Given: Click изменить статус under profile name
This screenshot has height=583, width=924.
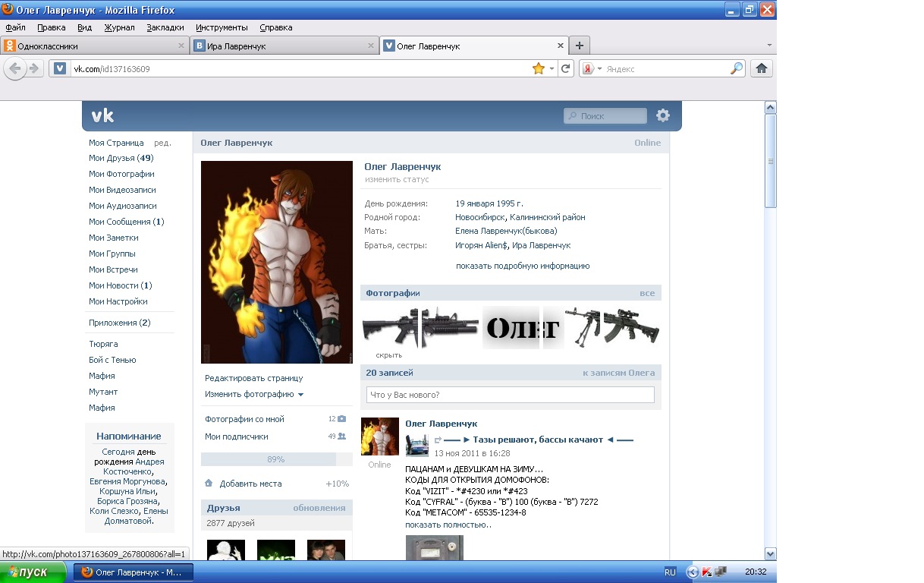Looking at the screenshot, I should [397, 180].
